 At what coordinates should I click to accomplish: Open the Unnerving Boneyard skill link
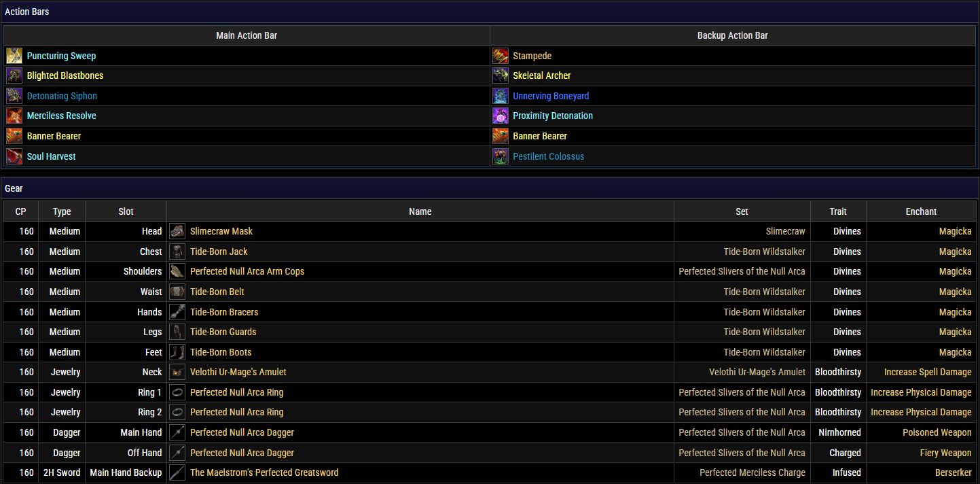click(x=551, y=96)
